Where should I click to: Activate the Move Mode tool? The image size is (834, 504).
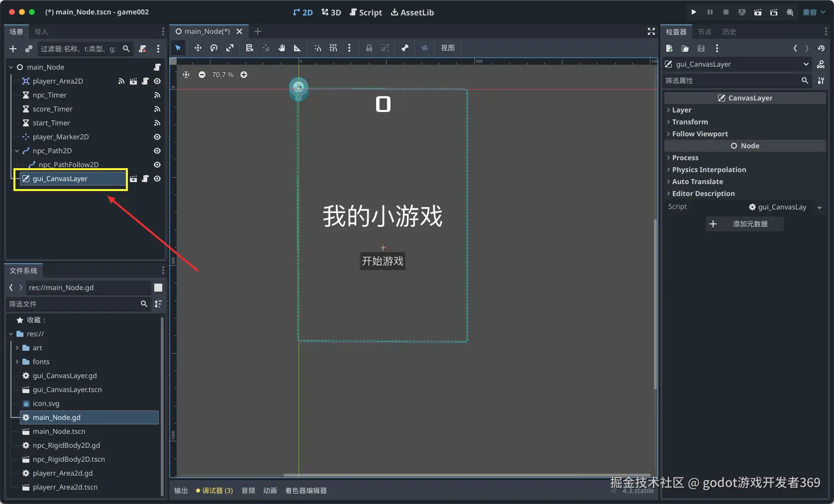pyautogui.click(x=198, y=48)
